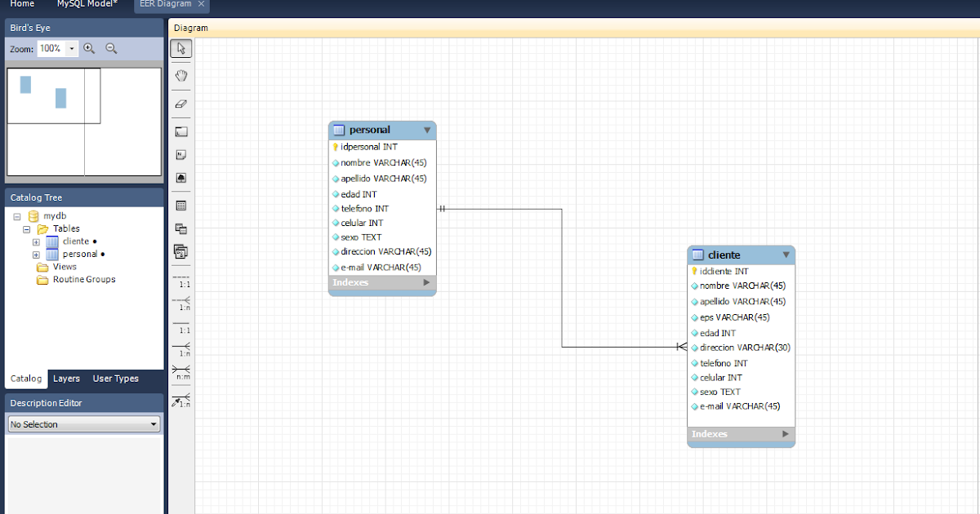The height and width of the screenshot is (514, 980).
Task: Switch to the Home tab
Action: pyautogui.click(x=22, y=4)
